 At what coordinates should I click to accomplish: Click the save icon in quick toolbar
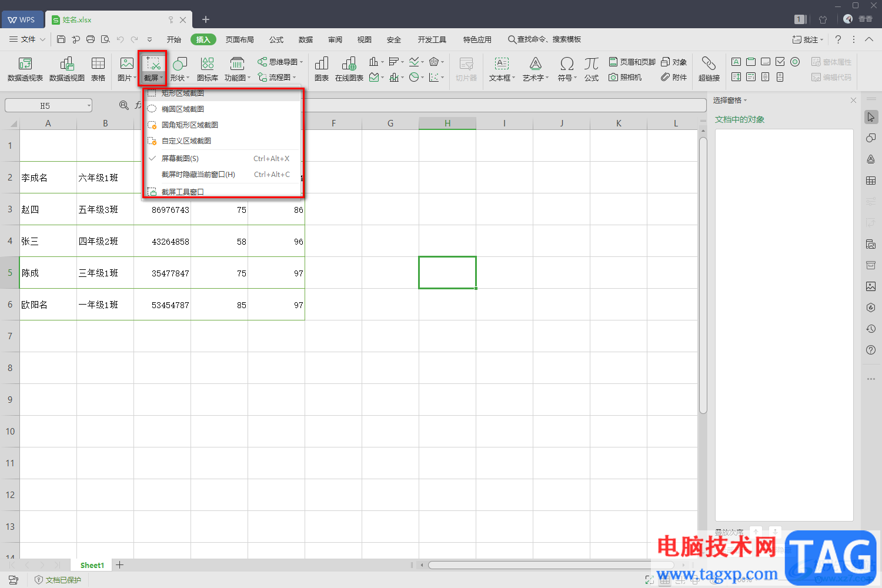click(61, 39)
